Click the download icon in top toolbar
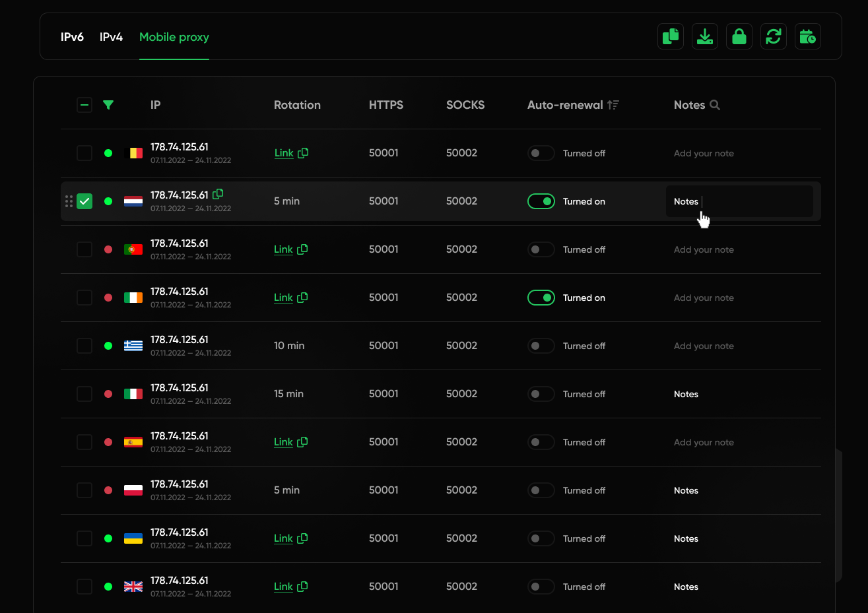The width and height of the screenshot is (868, 613). (x=705, y=36)
